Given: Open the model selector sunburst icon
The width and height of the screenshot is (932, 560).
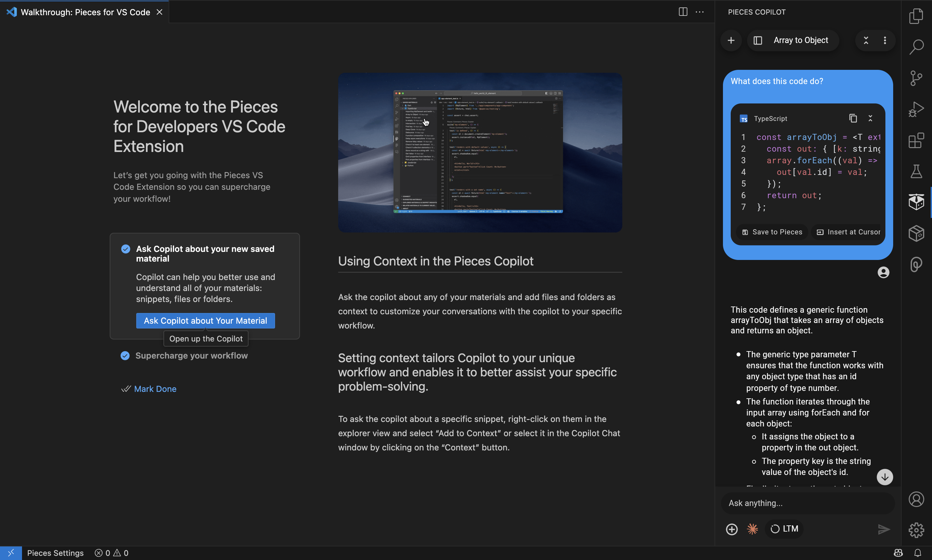Looking at the screenshot, I should (x=752, y=529).
